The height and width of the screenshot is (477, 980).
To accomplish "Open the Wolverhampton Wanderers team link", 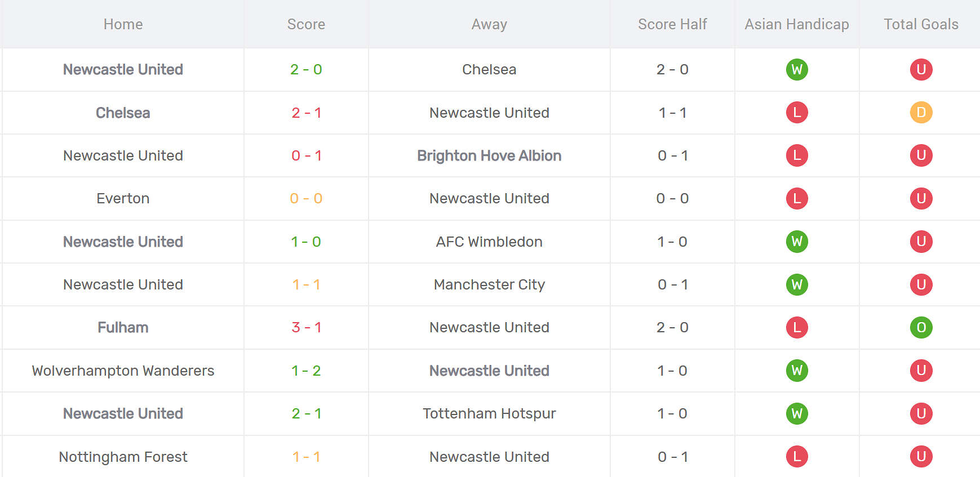I will pos(123,371).
